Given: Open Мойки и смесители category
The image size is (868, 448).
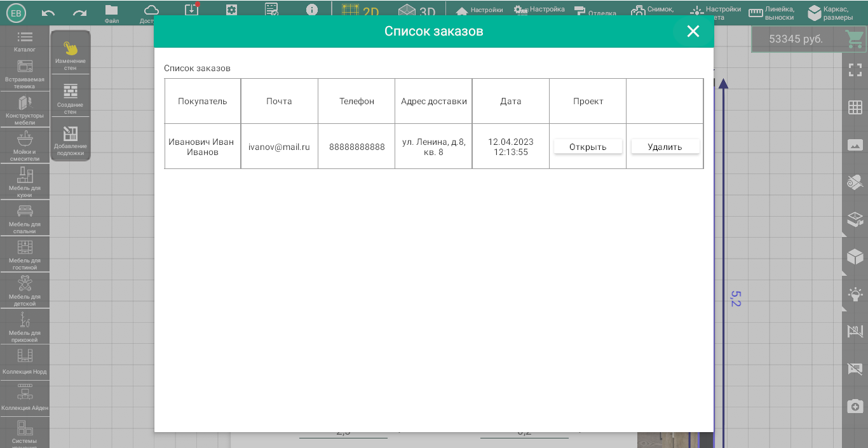Looking at the screenshot, I should coord(25,146).
